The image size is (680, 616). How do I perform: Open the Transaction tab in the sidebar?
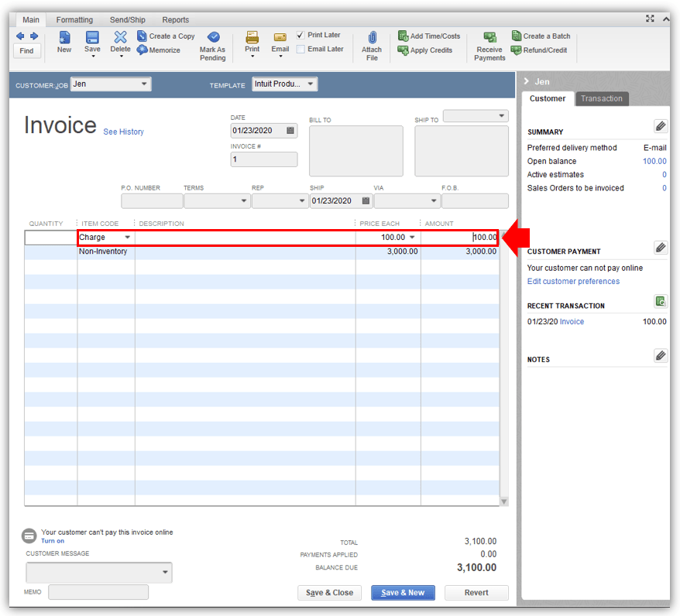coord(602,98)
